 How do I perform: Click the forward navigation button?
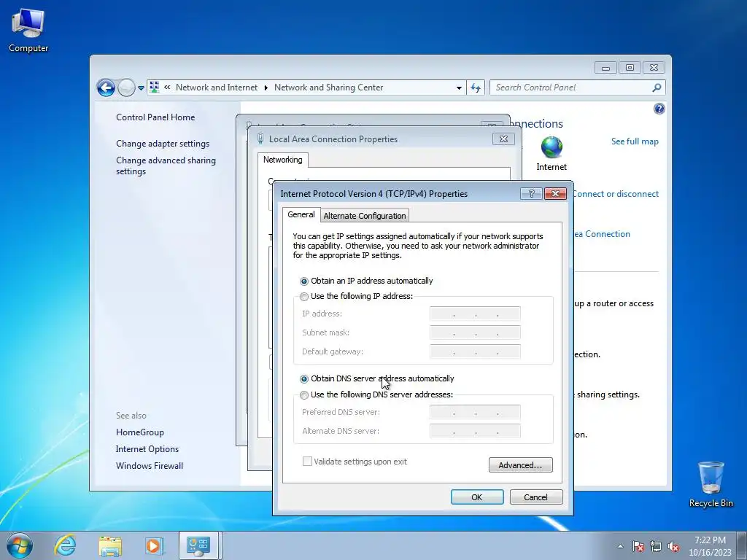tap(126, 87)
